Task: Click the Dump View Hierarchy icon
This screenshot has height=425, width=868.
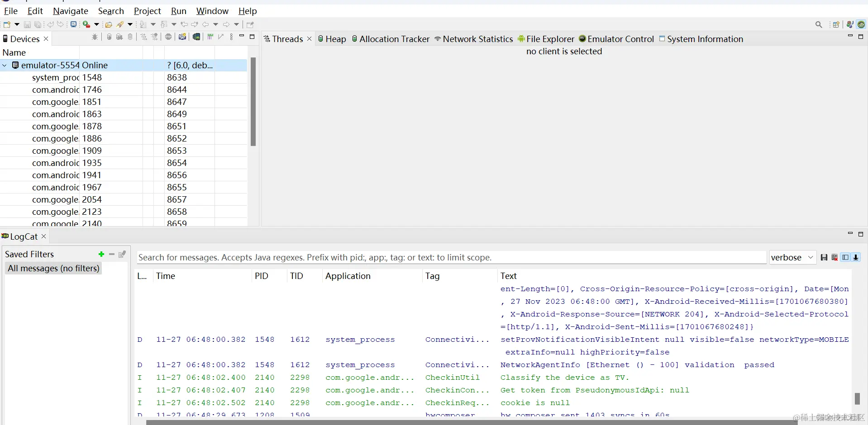Action: pyautogui.click(x=196, y=37)
